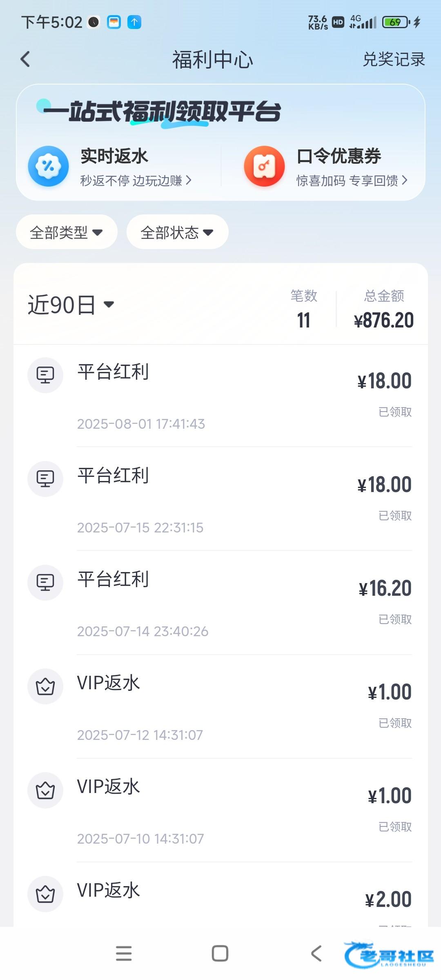Tap the 平台红利 icon dated 2025-07-15
Image resolution: width=441 pixels, height=980 pixels.
(45, 479)
